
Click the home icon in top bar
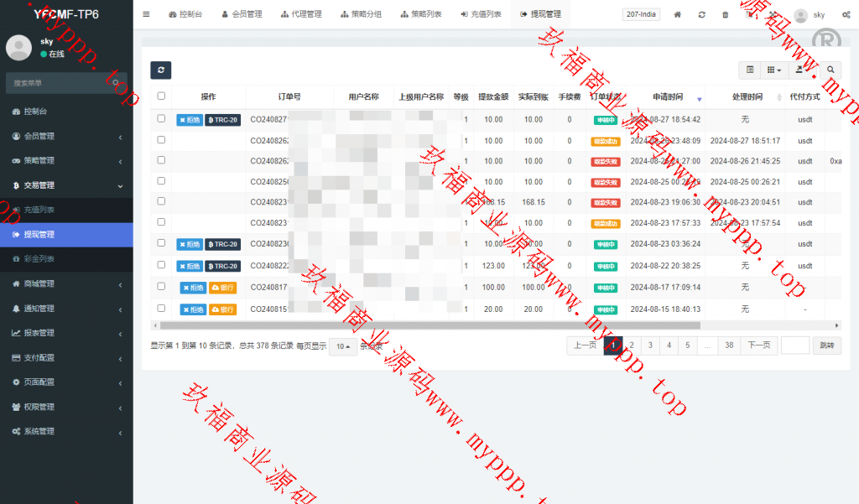[678, 15]
